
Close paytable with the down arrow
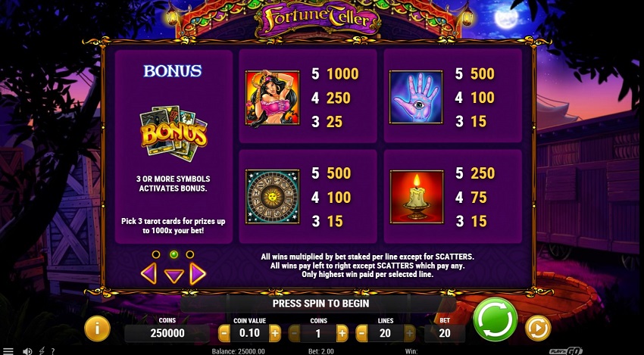(174, 276)
